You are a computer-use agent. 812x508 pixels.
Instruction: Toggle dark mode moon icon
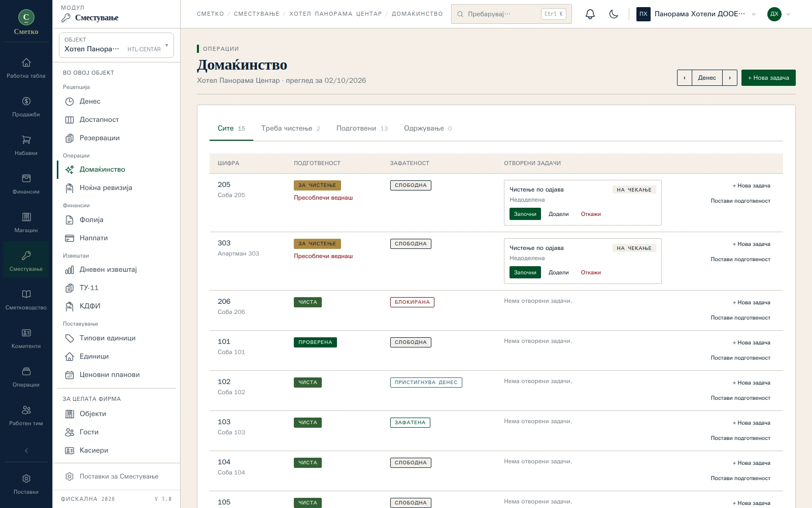click(x=614, y=14)
